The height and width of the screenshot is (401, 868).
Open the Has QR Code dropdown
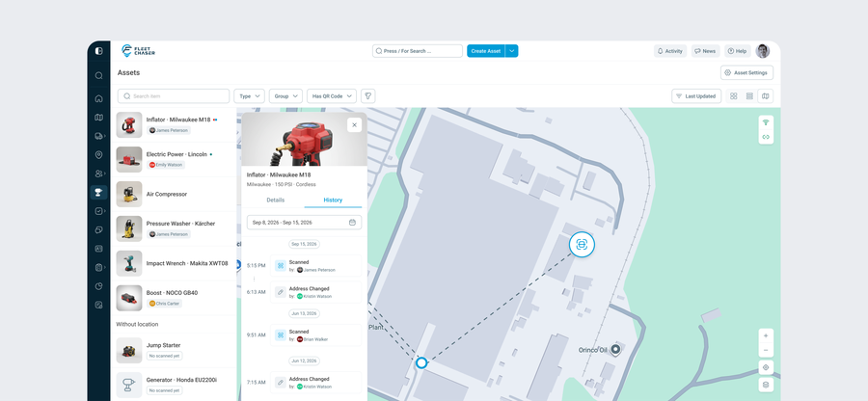tap(332, 96)
